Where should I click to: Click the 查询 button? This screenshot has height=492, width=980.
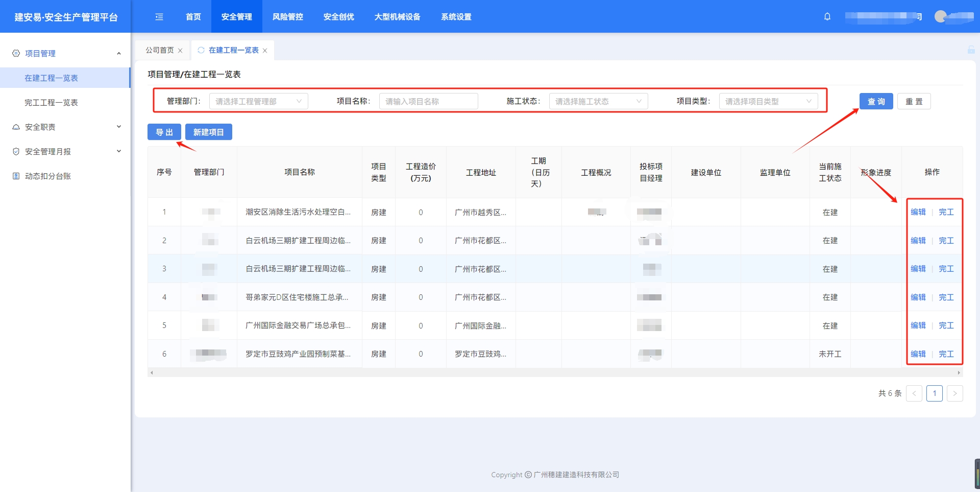[876, 101]
